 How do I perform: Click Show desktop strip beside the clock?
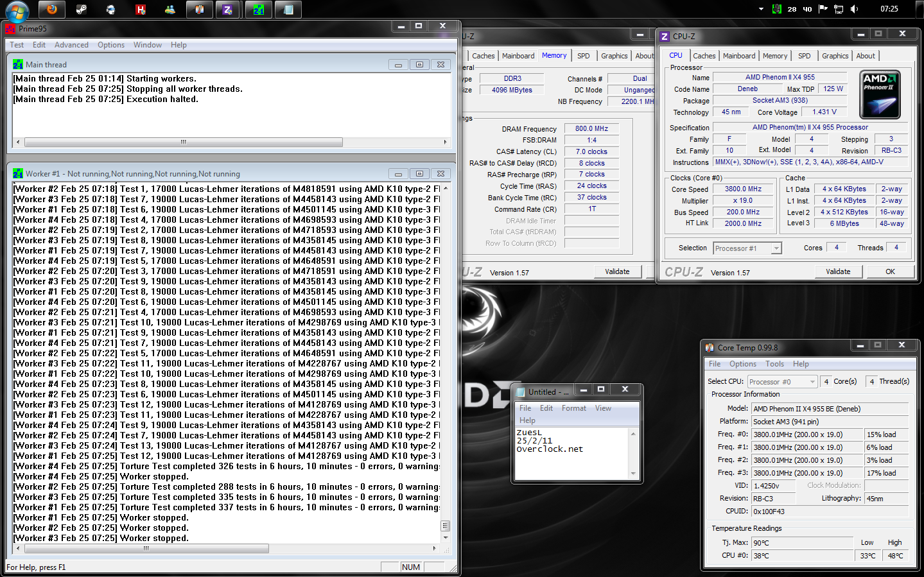click(919, 9)
